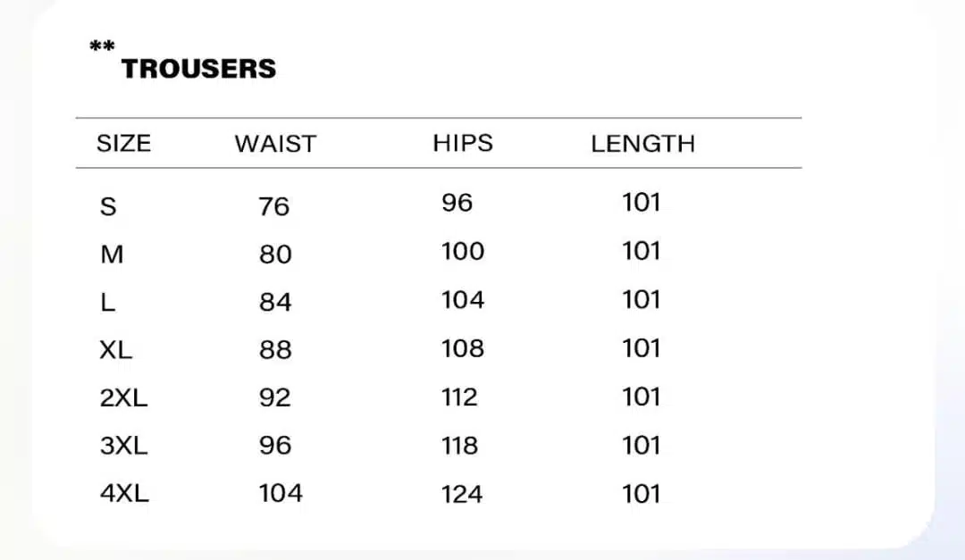This screenshot has width=965, height=560.
Task: Click the L size row label
Action: point(107,303)
